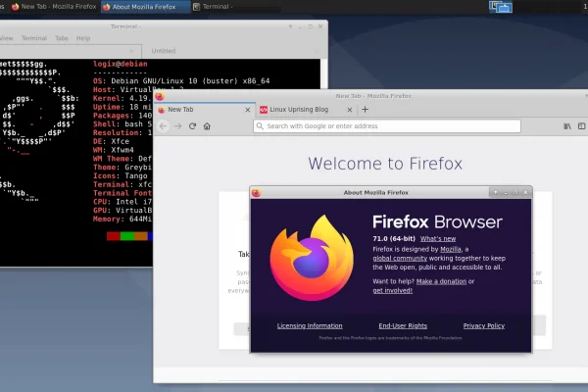Click the get involved! link
Image resolution: width=588 pixels, height=392 pixels.
393,290
